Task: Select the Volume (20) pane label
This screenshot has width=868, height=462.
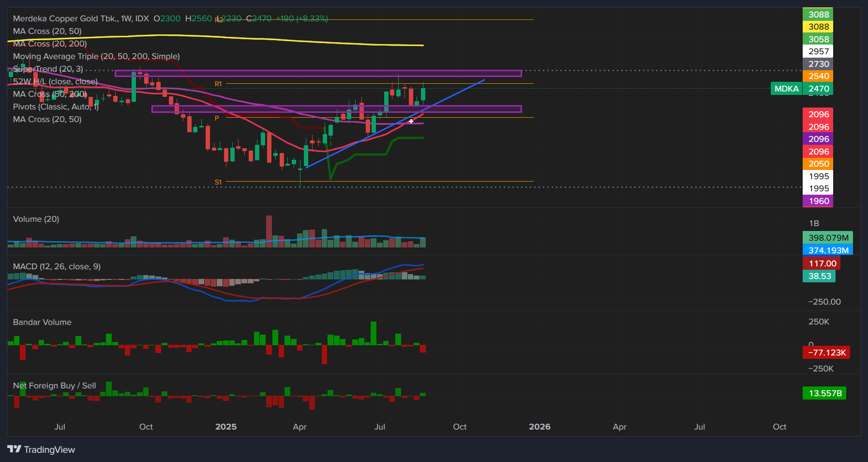Action: [x=36, y=219]
